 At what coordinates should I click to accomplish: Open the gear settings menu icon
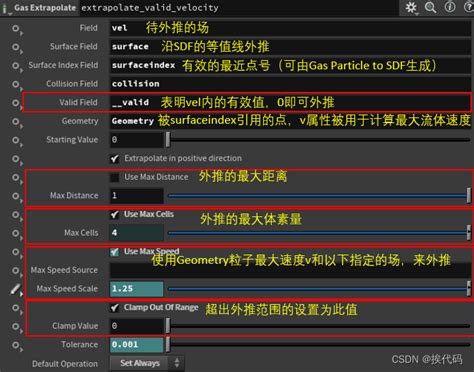point(411,7)
